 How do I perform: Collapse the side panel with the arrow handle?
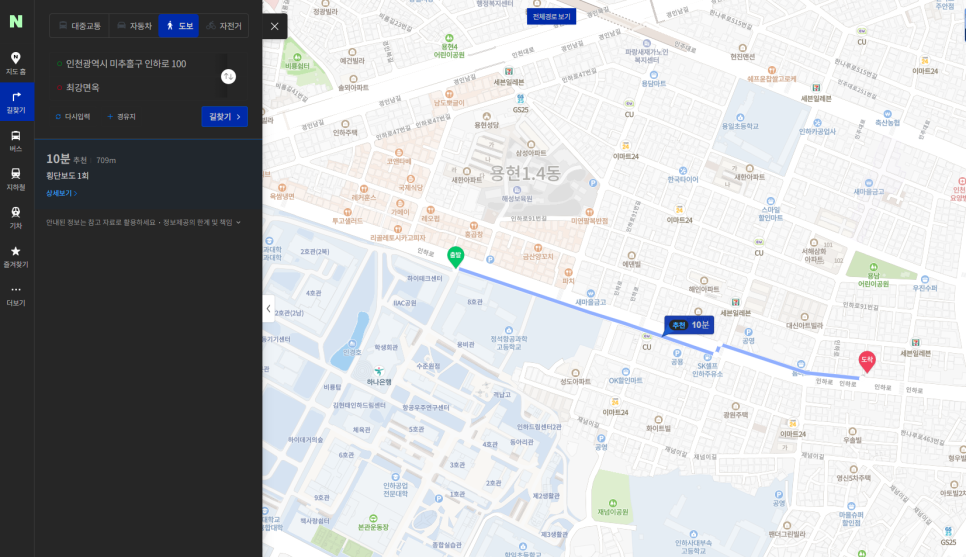269,309
